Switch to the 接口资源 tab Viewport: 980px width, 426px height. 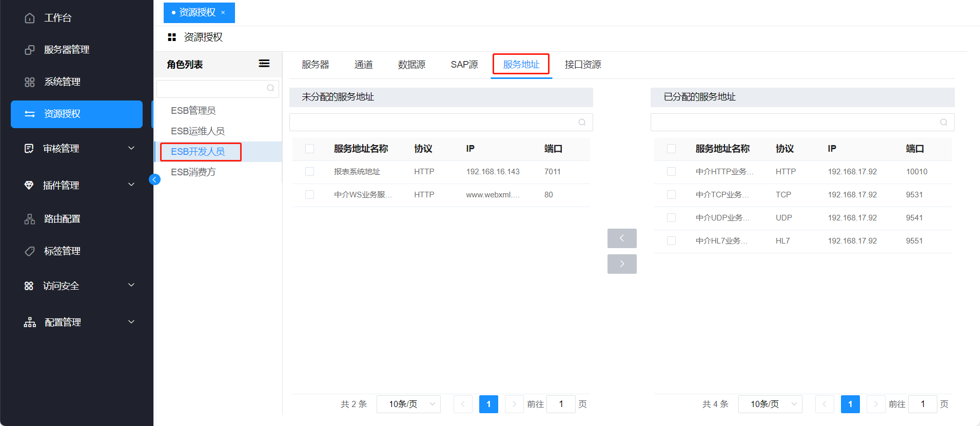click(x=583, y=65)
